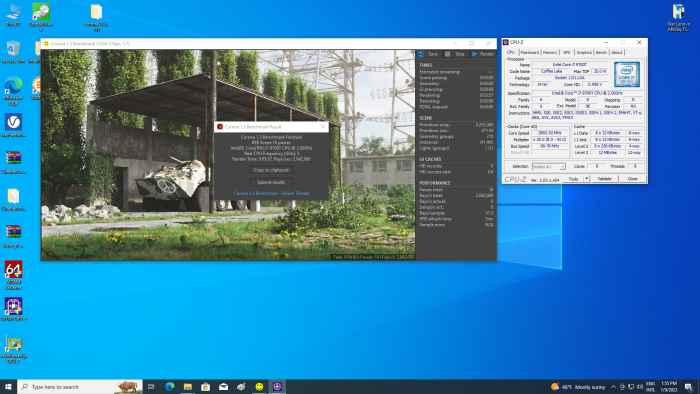The image size is (700, 394).
Task: Click the CPU-Z title bar icon
Action: pyautogui.click(x=506, y=42)
